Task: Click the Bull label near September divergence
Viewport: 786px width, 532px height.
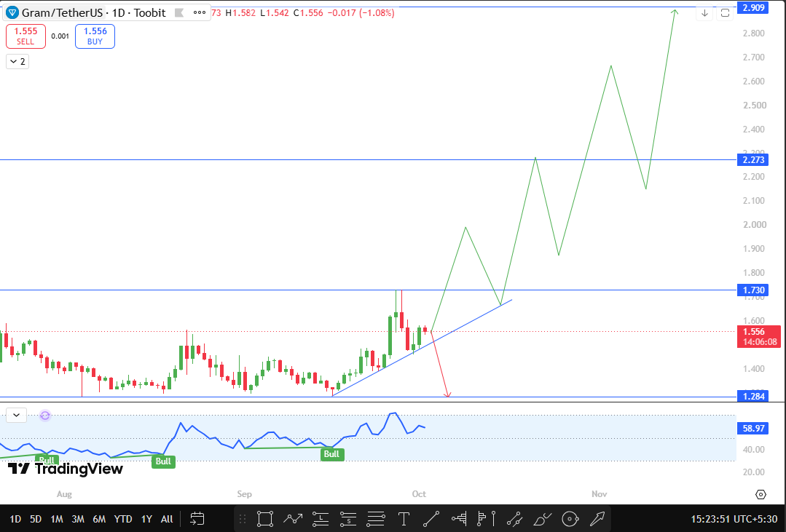Action: pyautogui.click(x=331, y=454)
